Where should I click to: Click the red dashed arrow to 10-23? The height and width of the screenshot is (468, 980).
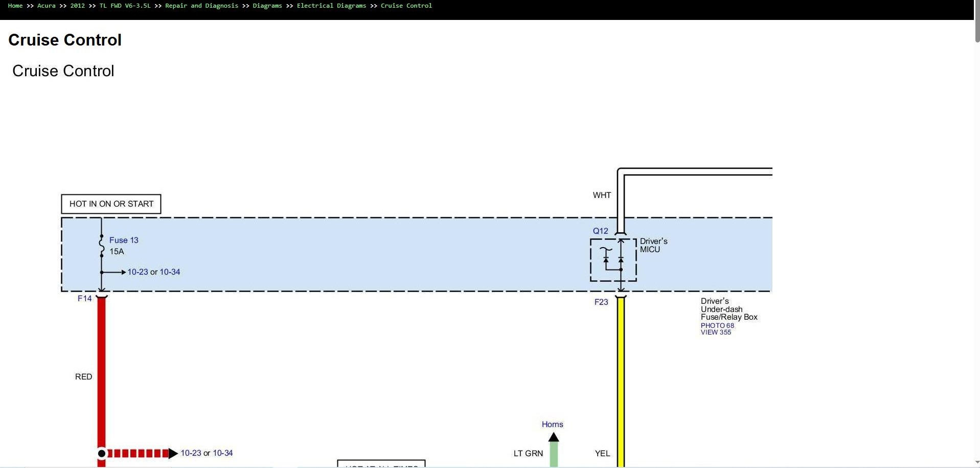pos(142,453)
